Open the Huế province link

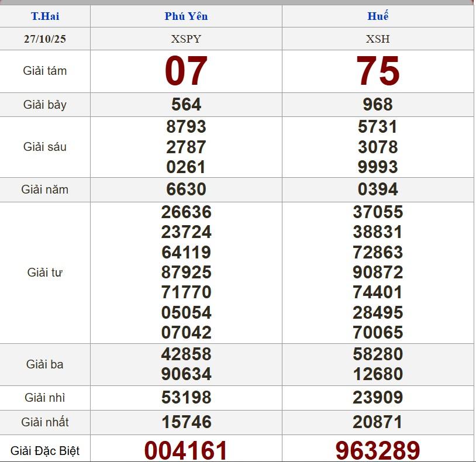point(378,16)
